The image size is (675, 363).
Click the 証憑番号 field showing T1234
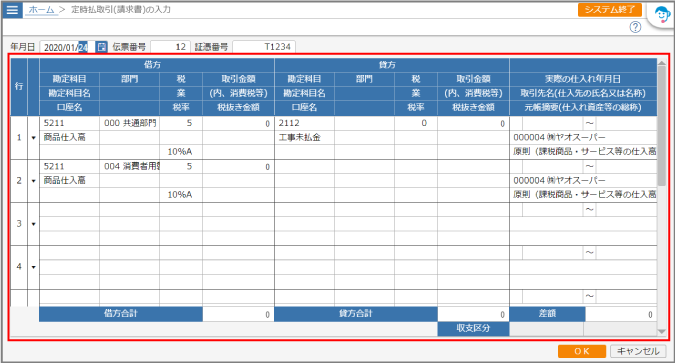[x=264, y=47]
